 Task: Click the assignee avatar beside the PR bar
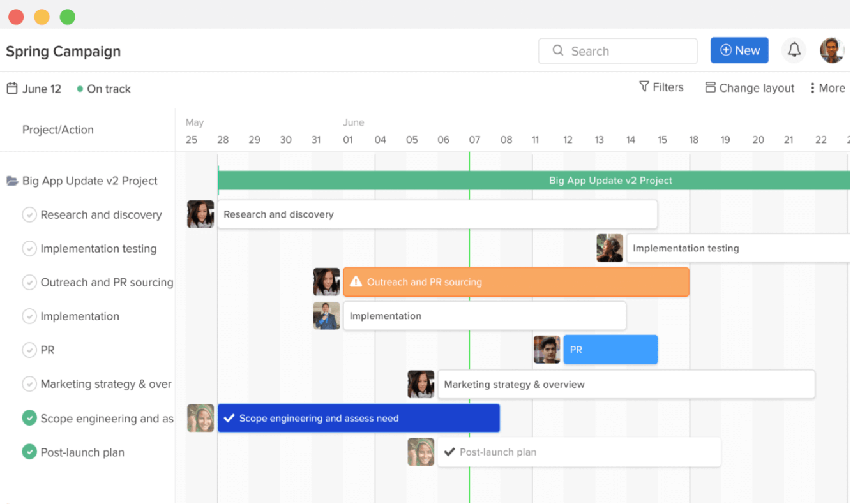click(547, 350)
